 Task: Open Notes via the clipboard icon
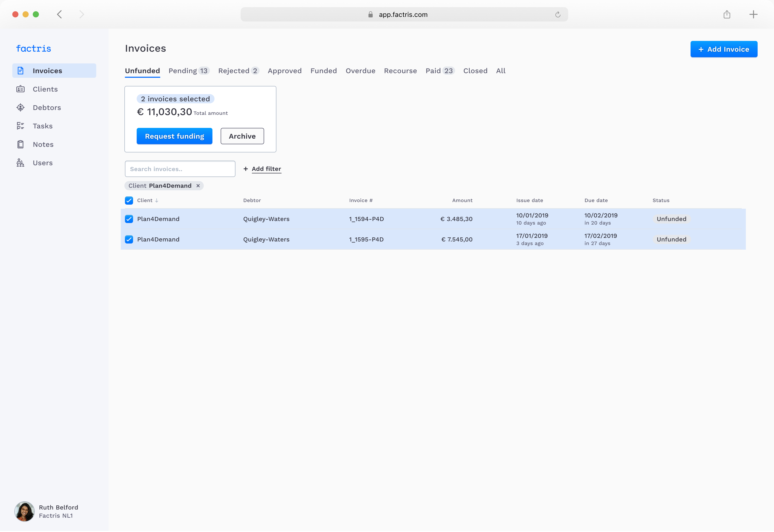20,144
